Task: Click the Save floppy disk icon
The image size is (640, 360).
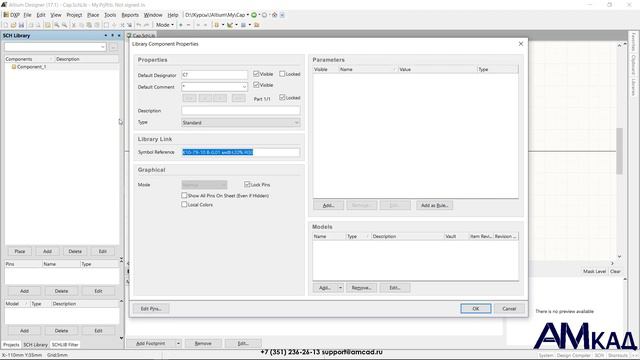Action: coord(21,25)
